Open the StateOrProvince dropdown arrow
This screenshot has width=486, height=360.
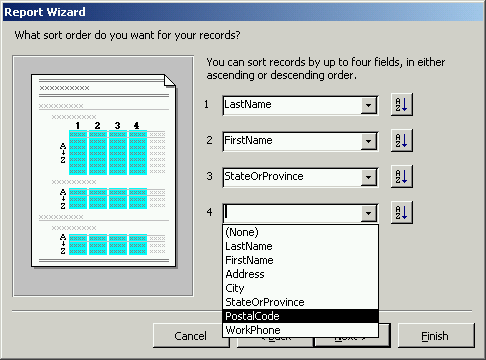point(368,177)
